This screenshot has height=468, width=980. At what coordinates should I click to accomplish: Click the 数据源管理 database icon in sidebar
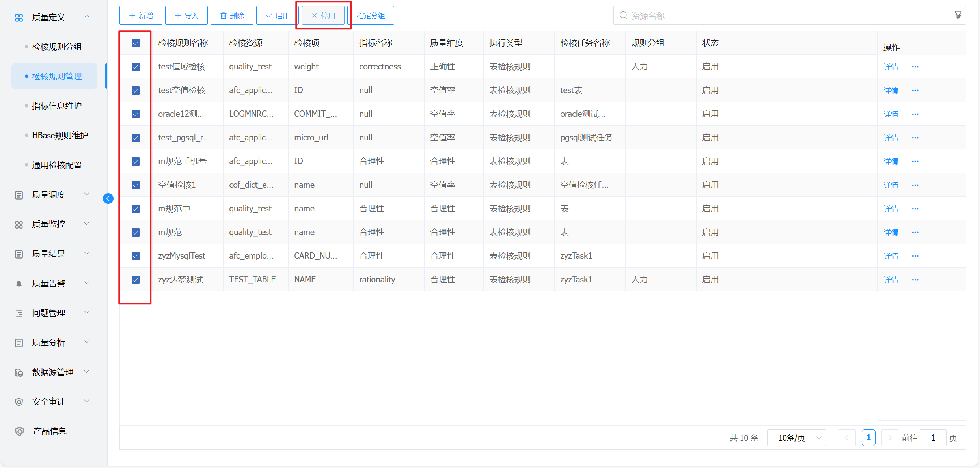pyautogui.click(x=19, y=372)
